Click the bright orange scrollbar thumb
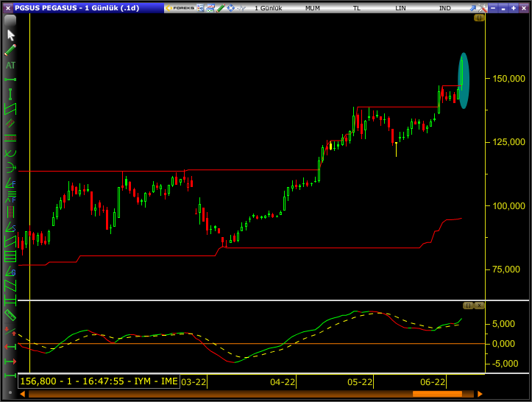Viewport: 532px width, 402px height. (437, 394)
